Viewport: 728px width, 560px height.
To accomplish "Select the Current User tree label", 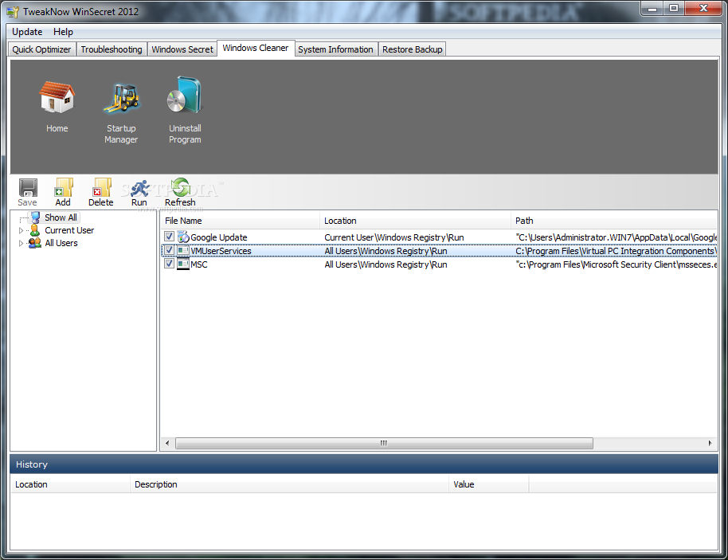I will pos(69,230).
